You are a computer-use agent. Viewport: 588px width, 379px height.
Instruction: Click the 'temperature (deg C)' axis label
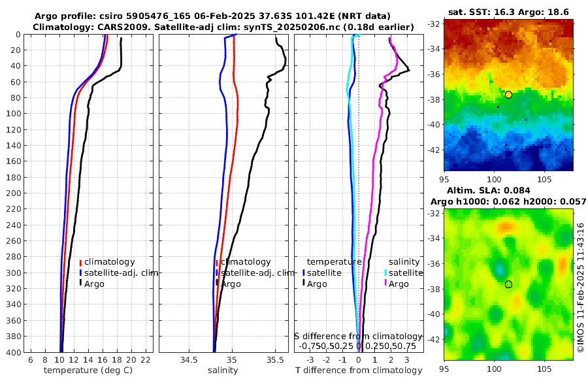(x=88, y=371)
